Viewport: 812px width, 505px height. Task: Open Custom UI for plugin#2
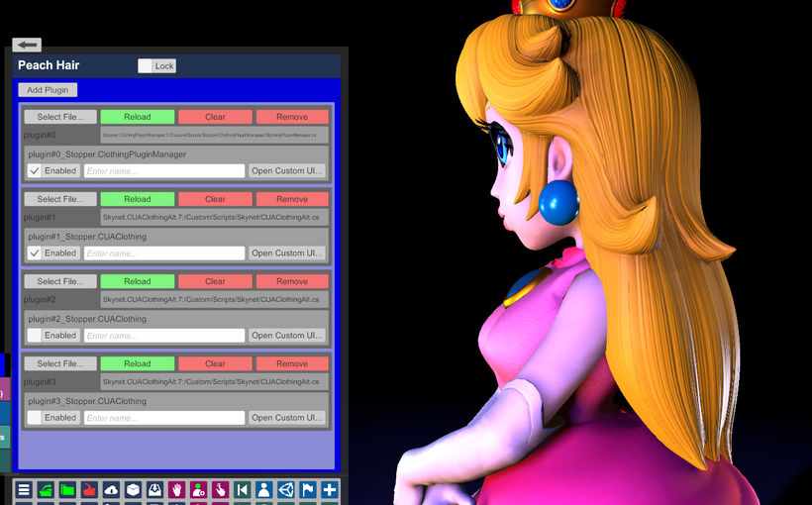(287, 336)
